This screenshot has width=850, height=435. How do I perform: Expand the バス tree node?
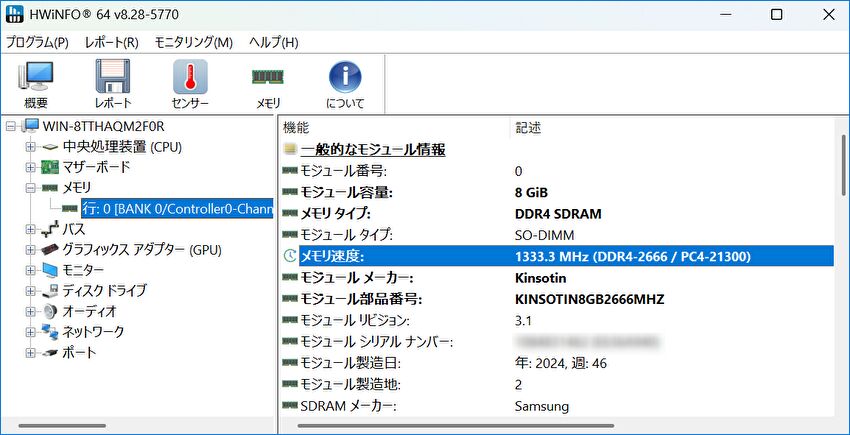click(x=30, y=229)
